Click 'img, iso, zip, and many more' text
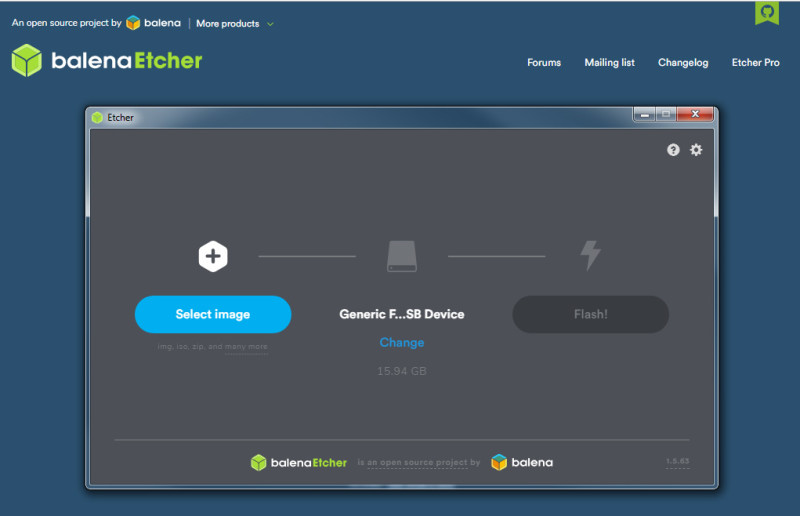The height and width of the screenshot is (516, 800). click(212, 347)
